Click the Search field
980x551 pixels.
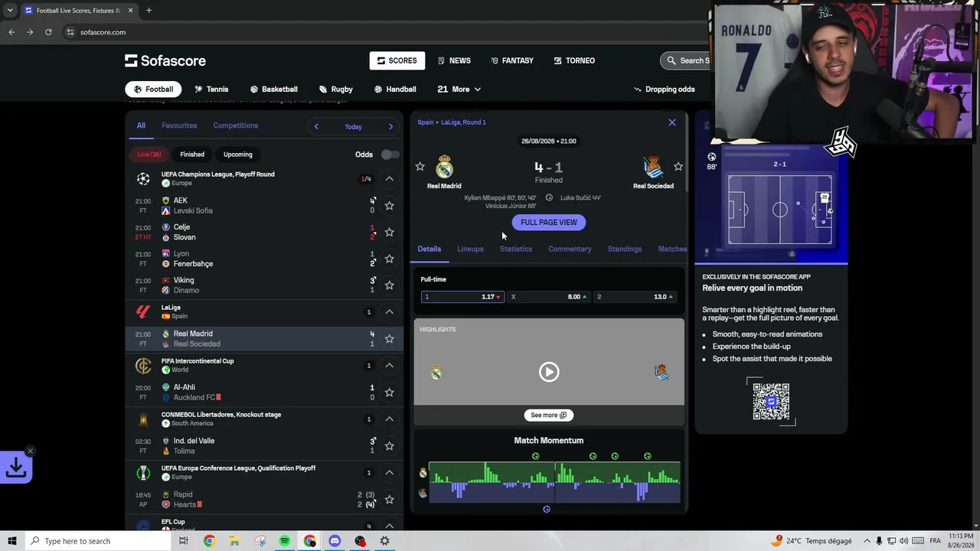coord(686,60)
